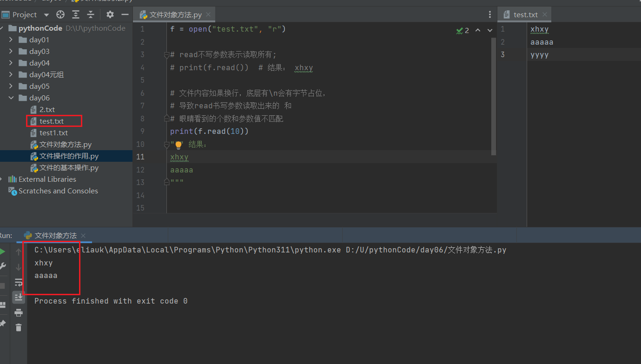Collapse all items in Project panel

(x=91, y=14)
